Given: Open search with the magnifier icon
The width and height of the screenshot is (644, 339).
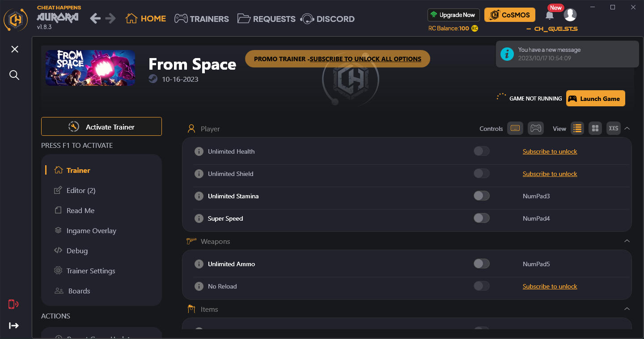Looking at the screenshot, I should click(14, 75).
